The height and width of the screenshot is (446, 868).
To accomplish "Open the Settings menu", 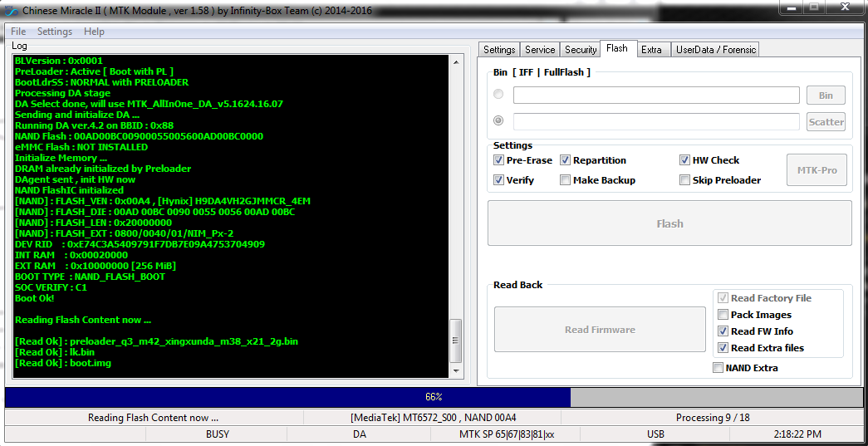I will [x=54, y=32].
